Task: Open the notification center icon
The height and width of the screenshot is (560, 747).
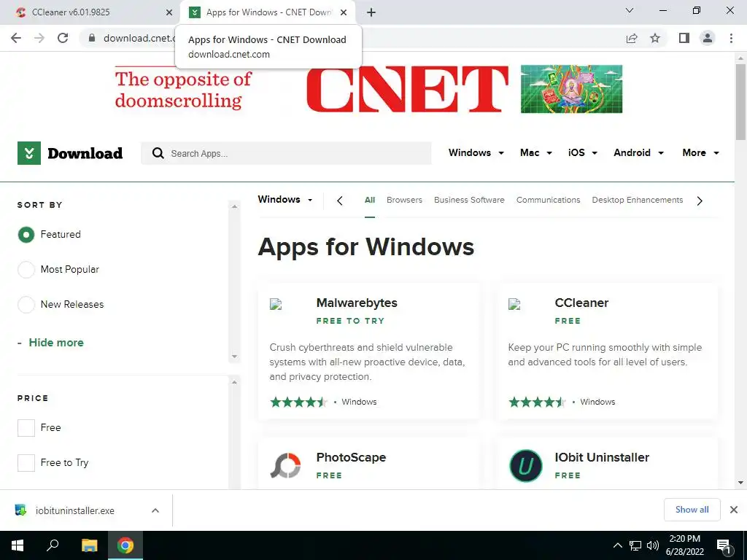Action: pos(724,545)
